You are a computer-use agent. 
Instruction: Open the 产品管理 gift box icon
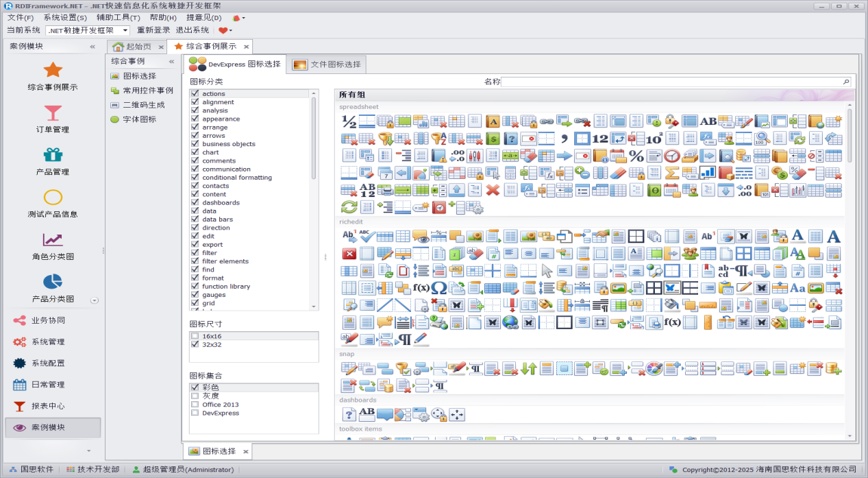pyautogui.click(x=53, y=154)
